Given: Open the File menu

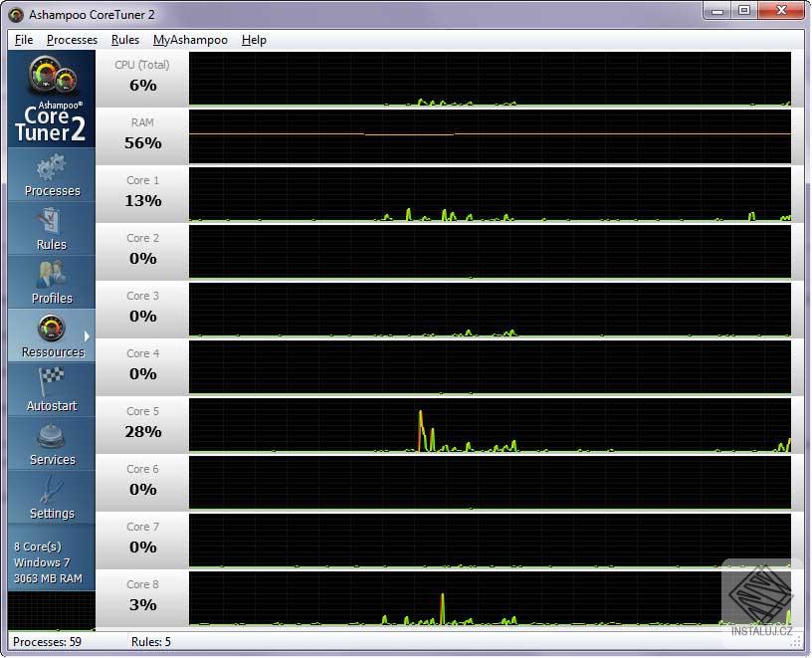Looking at the screenshot, I should 24,40.
